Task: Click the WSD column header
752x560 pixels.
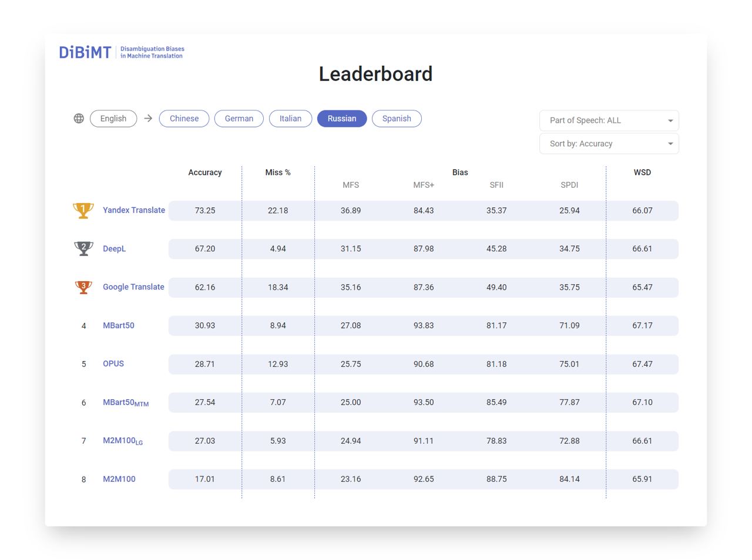Action: 642,173
